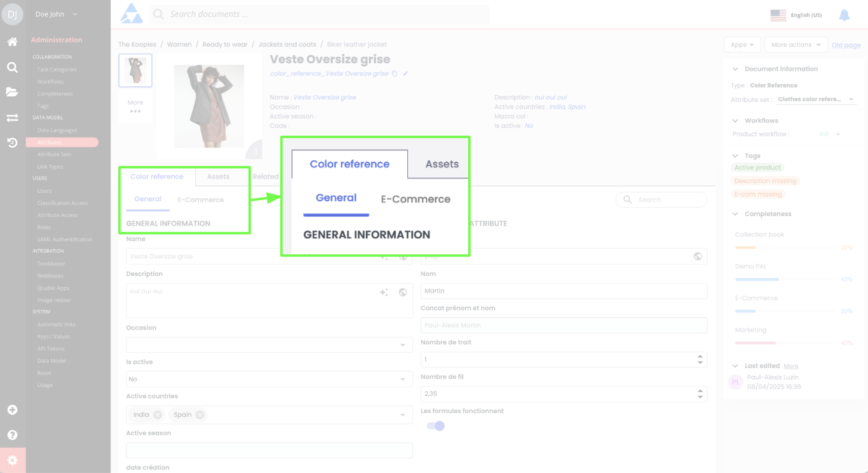Viewport: 868px width, 473px height.
Task: Click the home icon in left sidebar
Action: tap(12, 41)
